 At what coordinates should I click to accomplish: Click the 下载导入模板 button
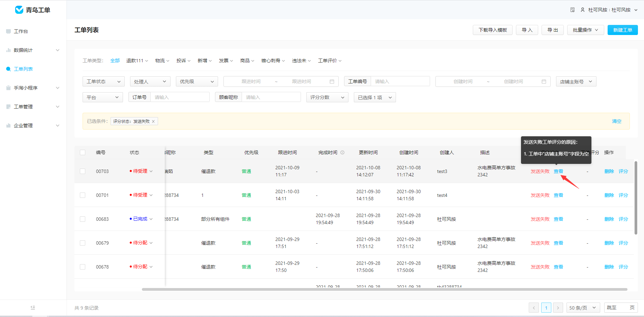[493, 30]
